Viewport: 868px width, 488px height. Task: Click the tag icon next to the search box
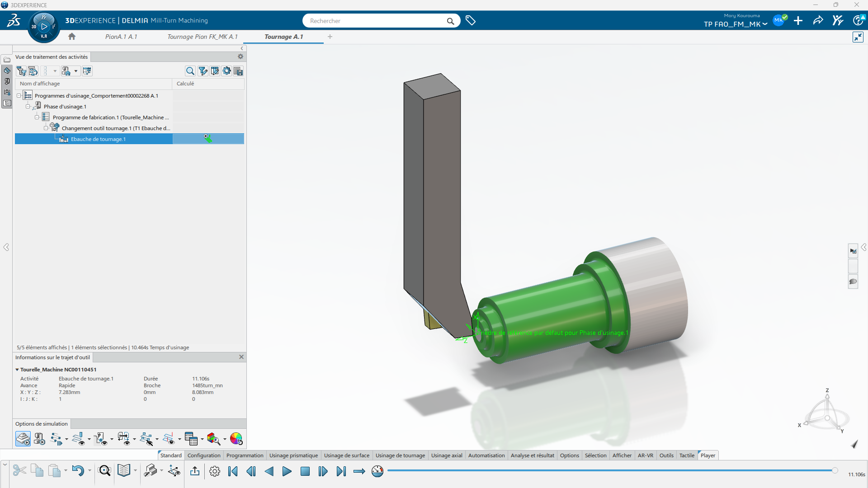[x=471, y=21]
